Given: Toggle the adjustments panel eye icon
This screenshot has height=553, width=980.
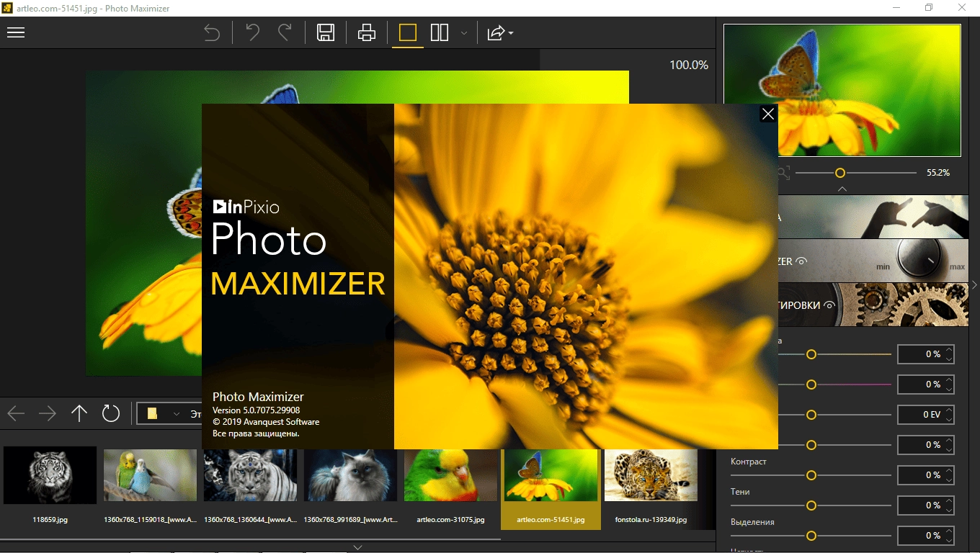Looking at the screenshot, I should click(x=829, y=305).
